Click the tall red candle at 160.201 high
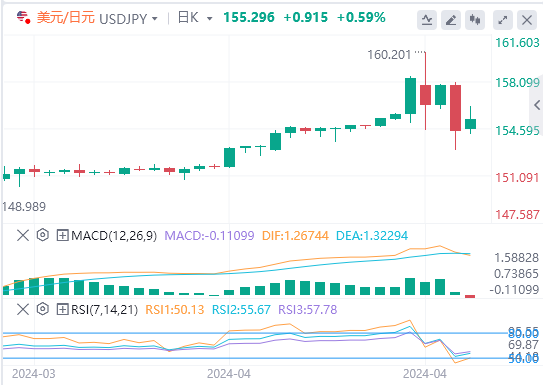 click(x=426, y=95)
